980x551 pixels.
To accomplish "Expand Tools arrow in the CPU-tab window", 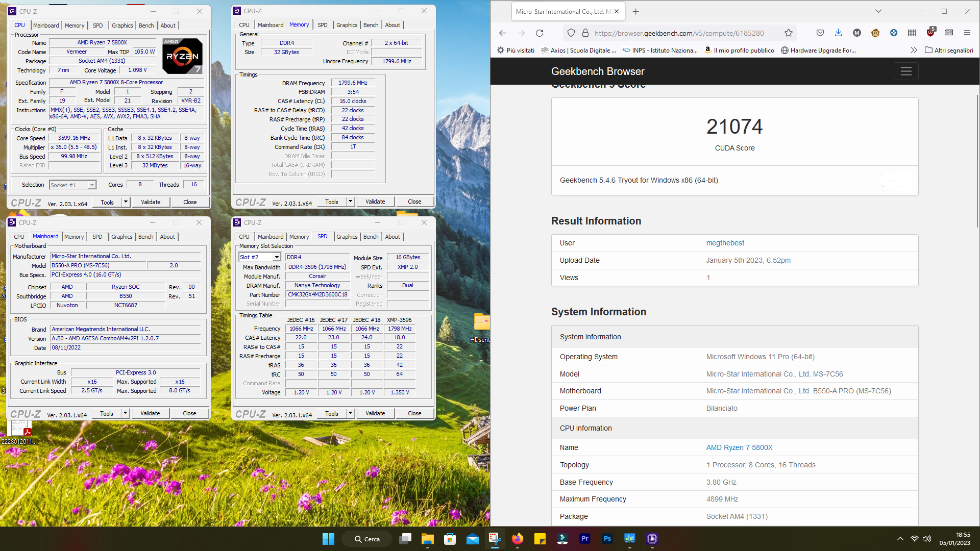I will pyautogui.click(x=126, y=202).
